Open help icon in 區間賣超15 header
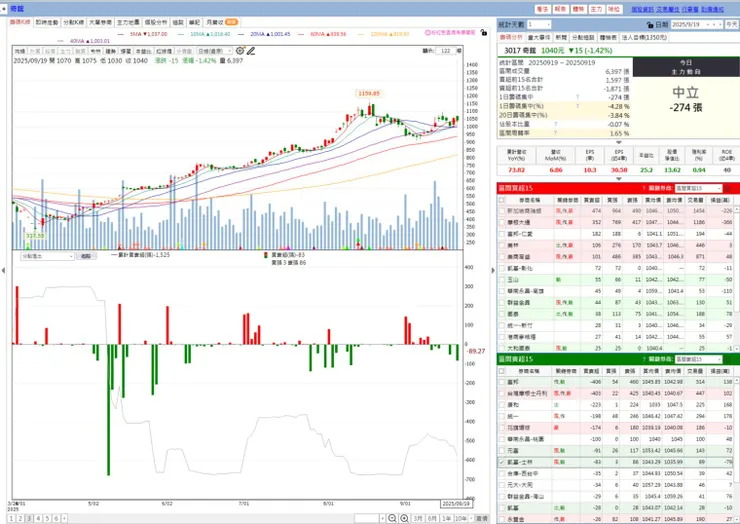The width and height of the screenshot is (740, 524). click(643, 359)
